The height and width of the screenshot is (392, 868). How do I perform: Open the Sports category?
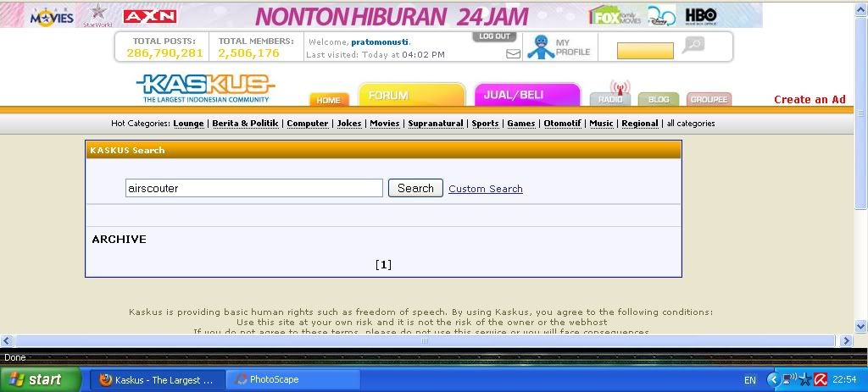pos(485,124)
